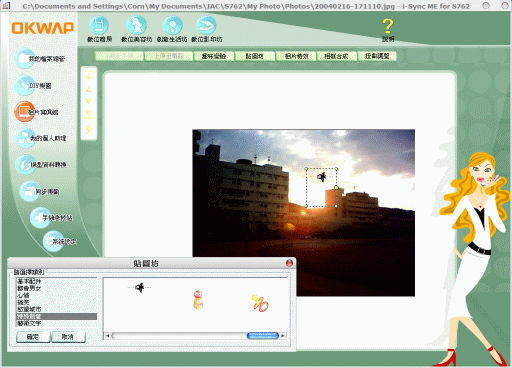
Task: Open the backup/data conversion sidebar icon
Action: pos(25,165)
